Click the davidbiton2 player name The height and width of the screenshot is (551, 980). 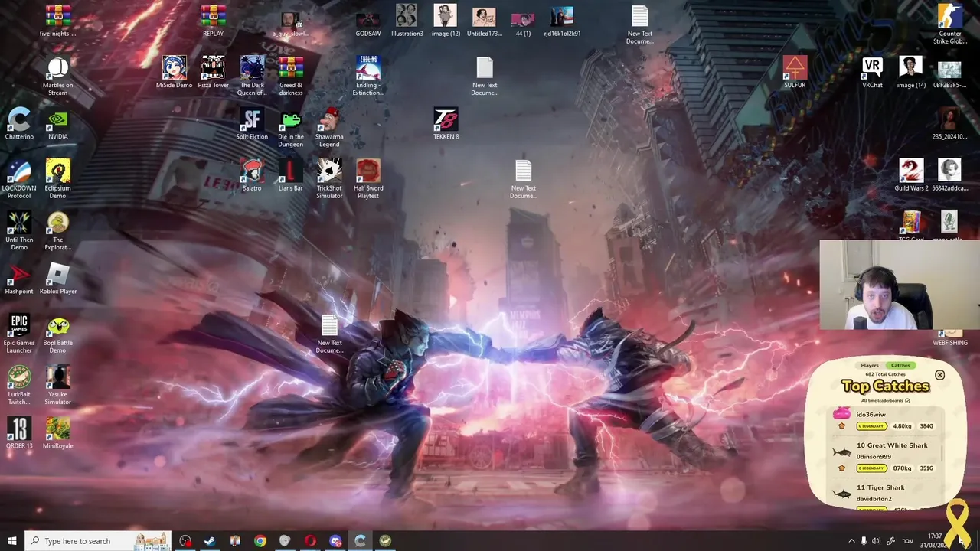(x=874, y=498)
